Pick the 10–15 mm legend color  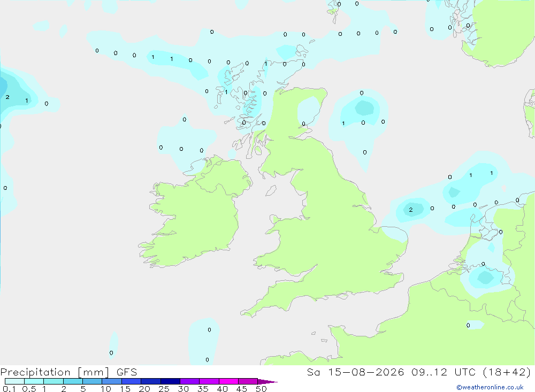coord(112,381)
